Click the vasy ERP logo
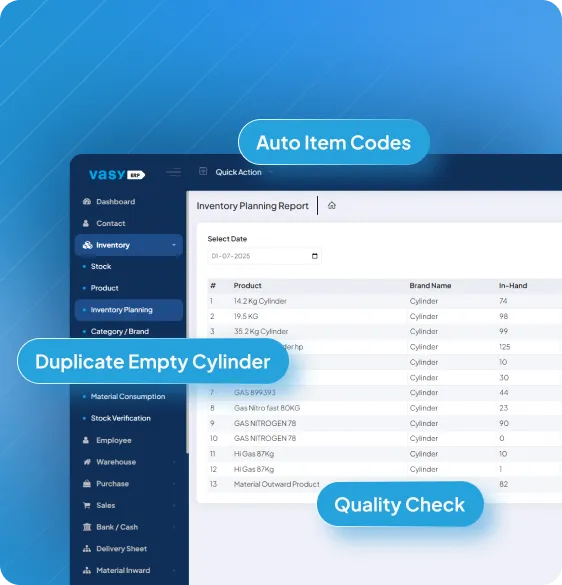 click(x=117, y=174)
